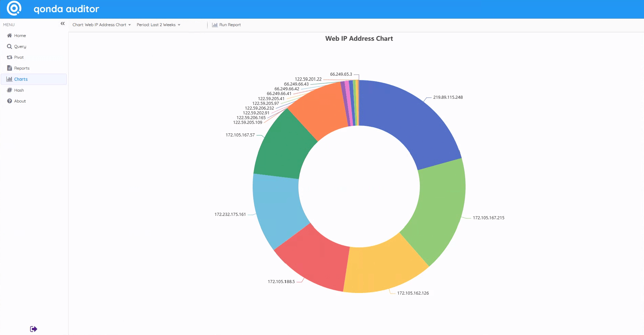Viewport: 644px width, 335px height.
Task: Click the Hash icon in the menu
Action: tap(9, 90)
